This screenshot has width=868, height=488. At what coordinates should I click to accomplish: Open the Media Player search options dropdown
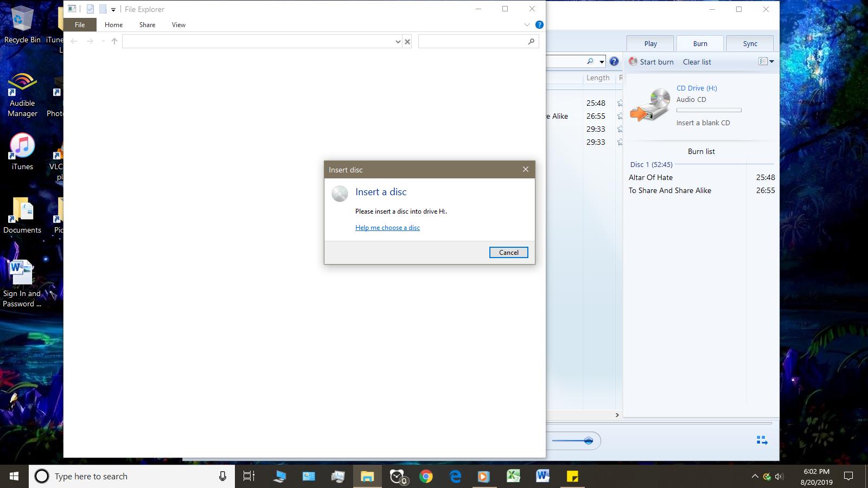coord(601,62)
